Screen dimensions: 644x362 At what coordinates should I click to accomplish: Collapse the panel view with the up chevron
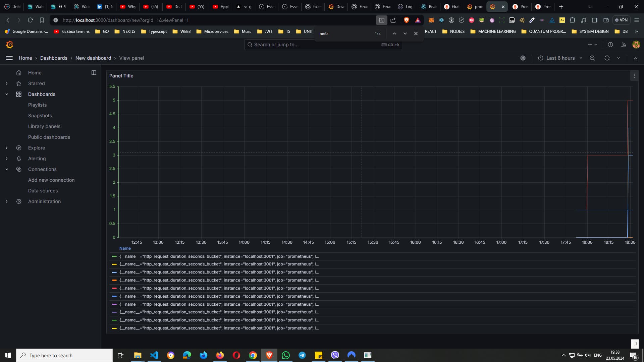pyautogui.click(x=636, y=58)
